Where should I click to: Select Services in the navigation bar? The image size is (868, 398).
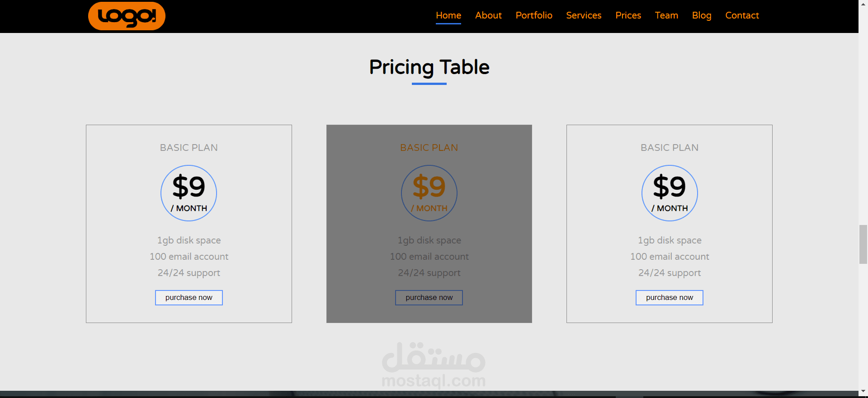584,15
